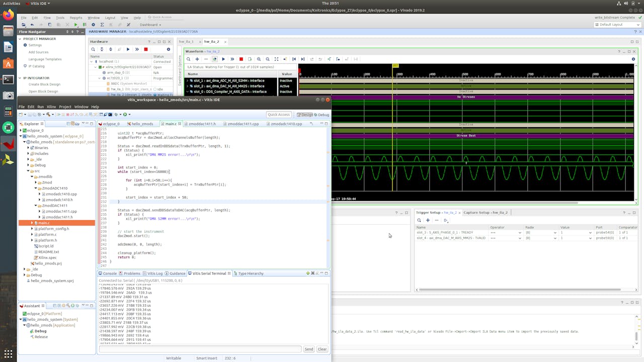Screen dimensions: 644x362
Task: Click the red Stop trigger icon in Waveform toolbar
Action: click(241, 59)
